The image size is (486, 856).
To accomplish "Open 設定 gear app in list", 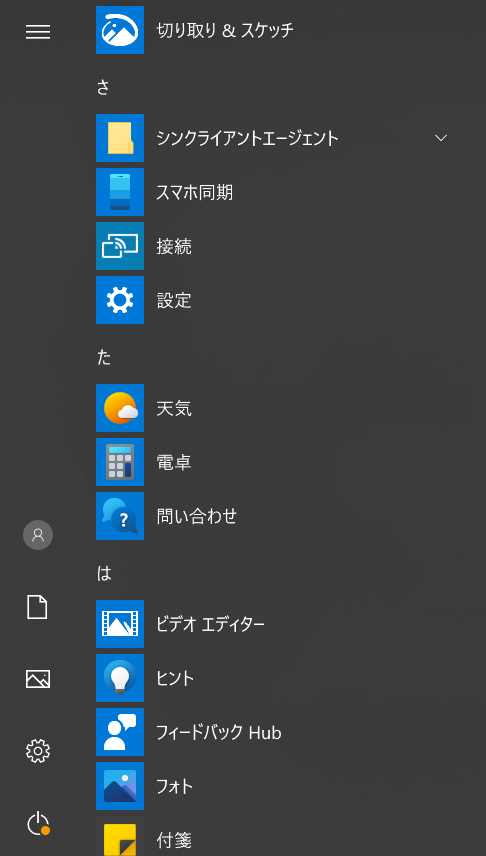I will click(120, 300).
